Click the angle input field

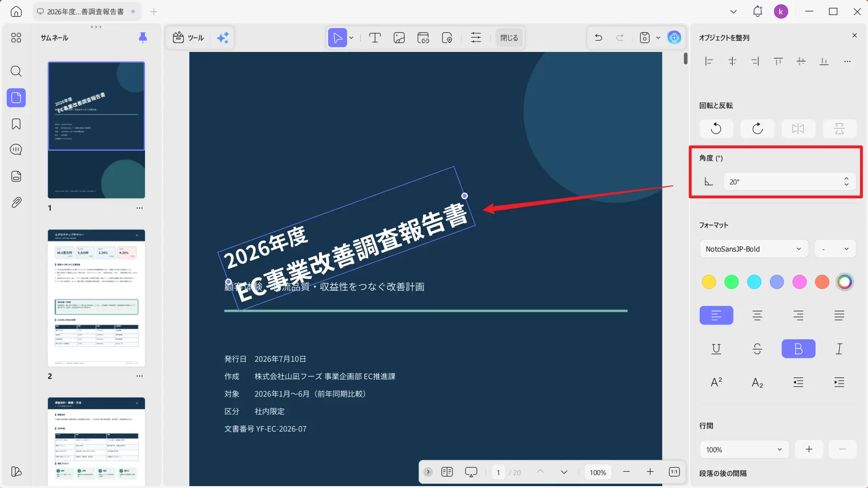[x=789, y=182]
